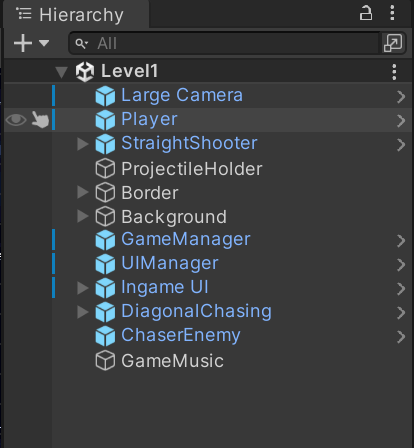Image resolution: width=414 pixels, height=448 pixels.
Task: Click the plus icon to create object
Action: [23, 43]
